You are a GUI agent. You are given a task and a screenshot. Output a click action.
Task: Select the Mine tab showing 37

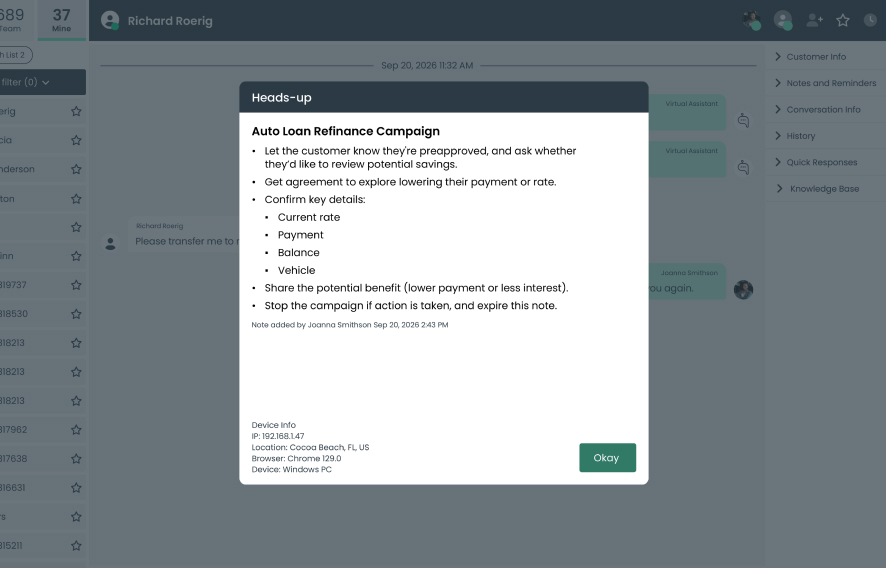pos(62,20)
